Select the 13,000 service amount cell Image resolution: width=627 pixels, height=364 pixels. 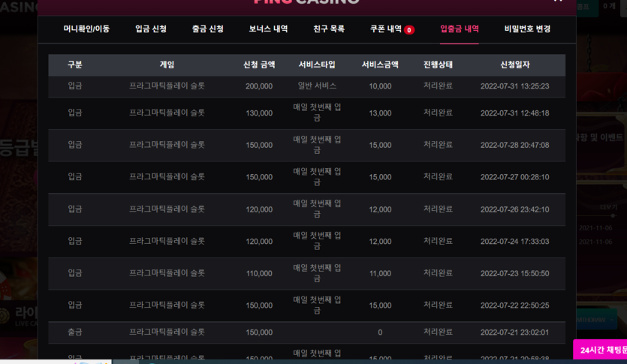coord(380,113)
